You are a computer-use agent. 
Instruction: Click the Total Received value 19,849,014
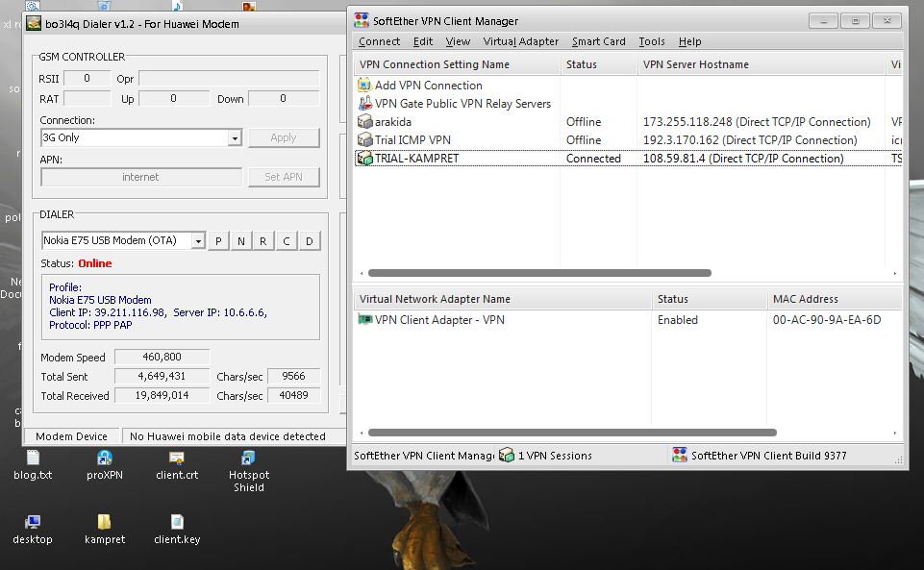(x=162, y=395)
